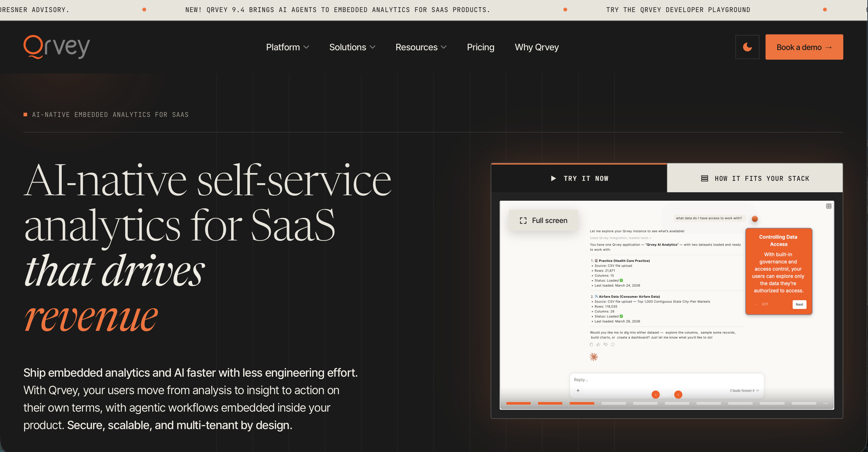The height and width of the screenshot is (452, 868).
Task: Open the more options dots in demo progress bar
Action: 825,403
